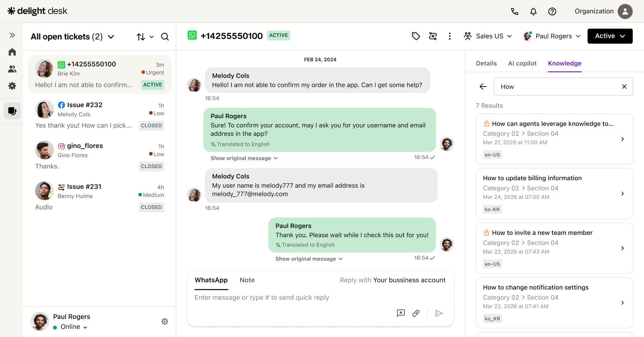The height and width of the screenshot is (337, 644).
Task: Expand Show original message under first reply
Action: [x=244, y=158]
